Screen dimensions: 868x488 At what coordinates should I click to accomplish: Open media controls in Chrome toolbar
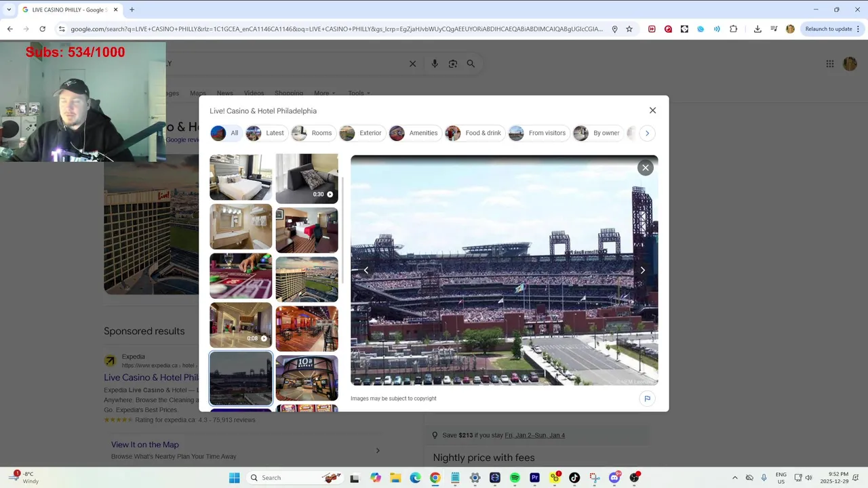coord(774,29)
